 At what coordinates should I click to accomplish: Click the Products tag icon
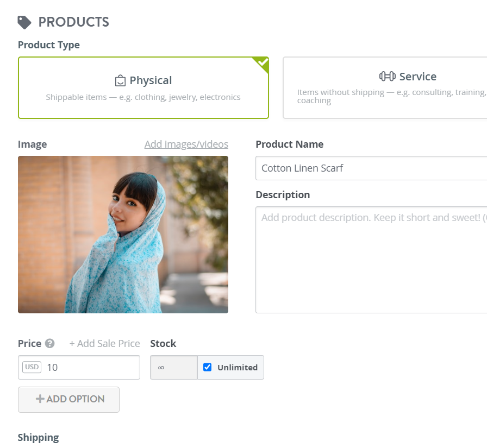[x=24, y=22]
